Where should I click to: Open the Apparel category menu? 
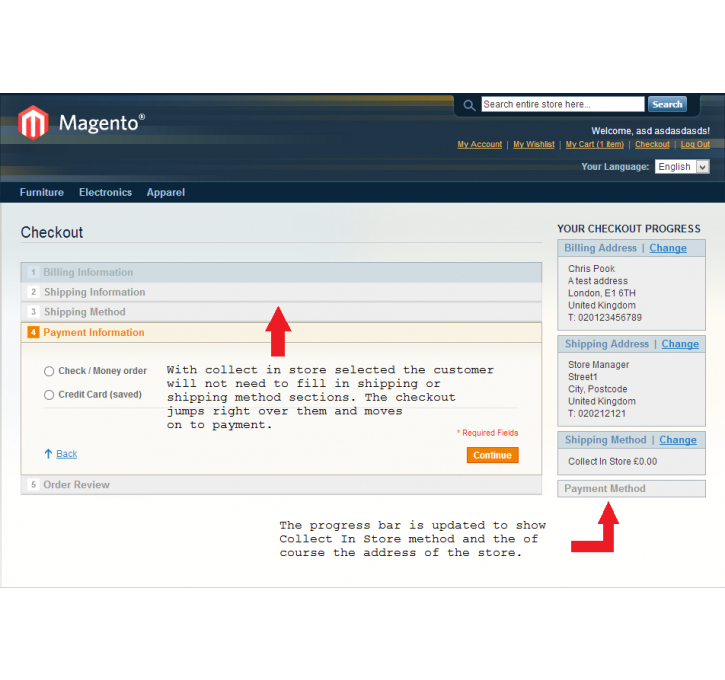point(166,192)
